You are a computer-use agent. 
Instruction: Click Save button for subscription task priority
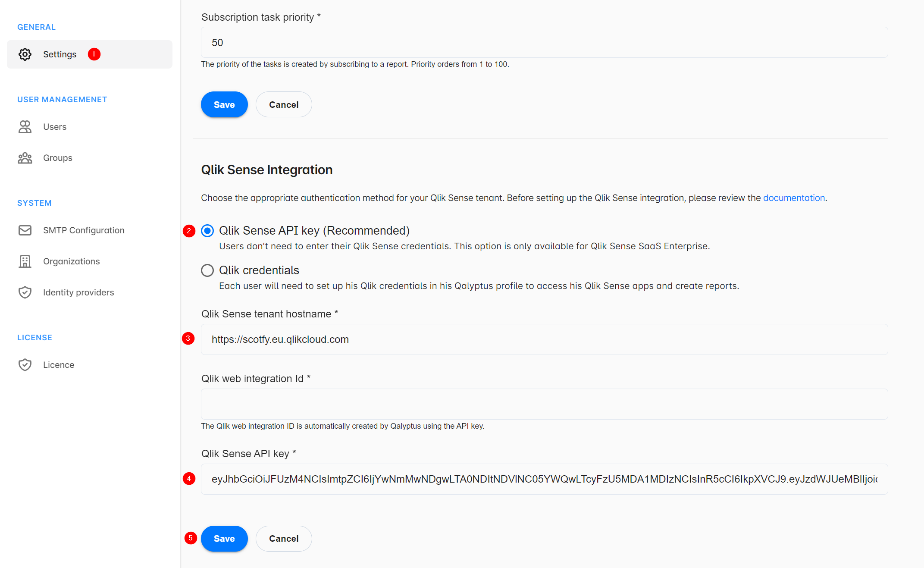point(224,104)
